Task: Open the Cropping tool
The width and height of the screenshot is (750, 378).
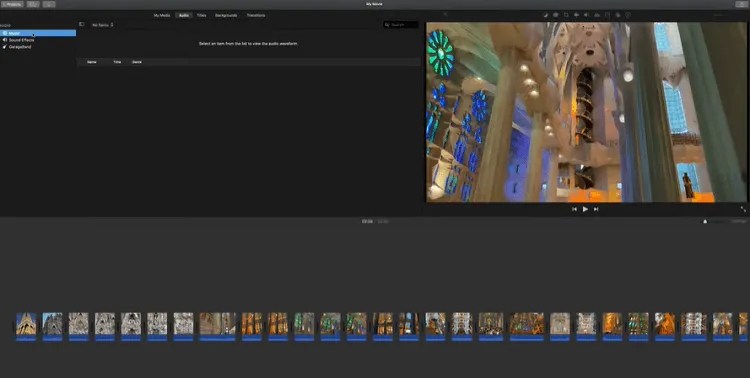Action: (566, 15)
